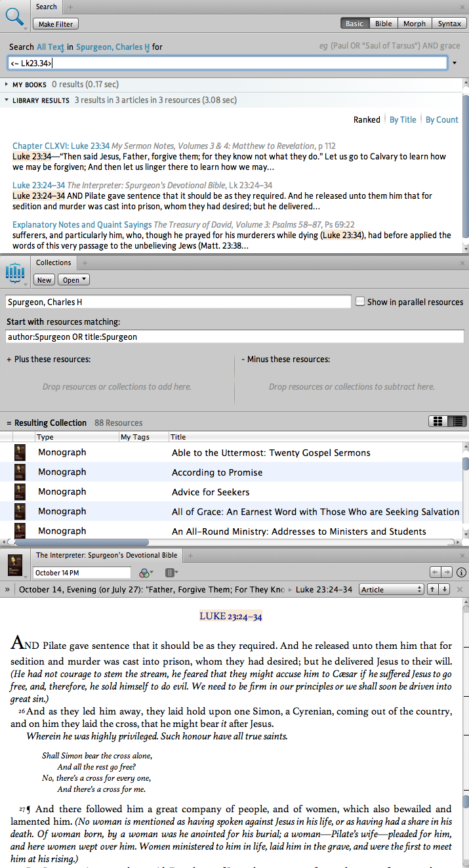The width and height of the screenshot is (469, 868).
Task: Select the Basic search type
Action: (x=354, y=24)
